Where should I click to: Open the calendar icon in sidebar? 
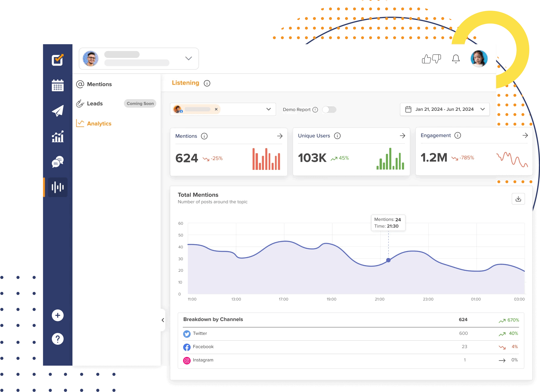tap(58, 86)
